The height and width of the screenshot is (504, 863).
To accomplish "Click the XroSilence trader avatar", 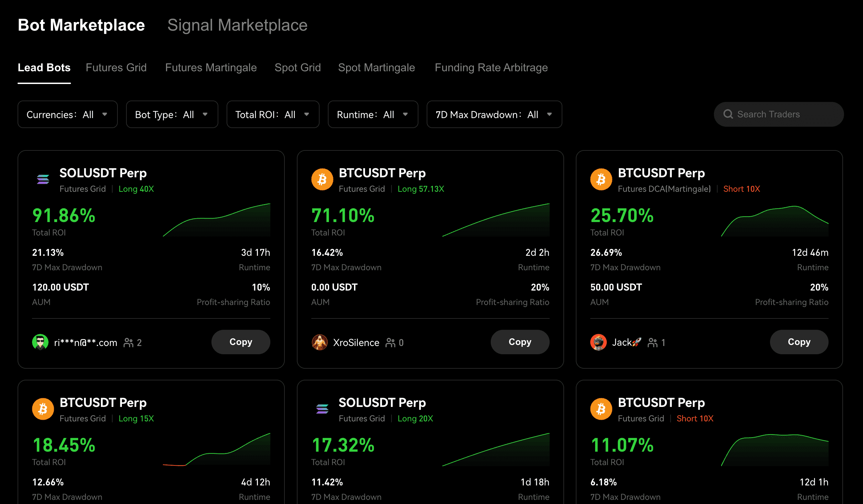I will click(320, 342).
